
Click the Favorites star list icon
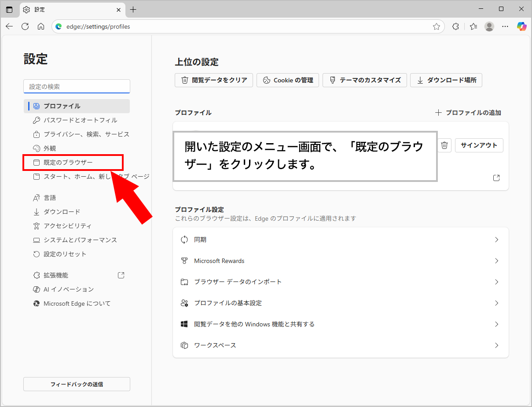[473, 26]
